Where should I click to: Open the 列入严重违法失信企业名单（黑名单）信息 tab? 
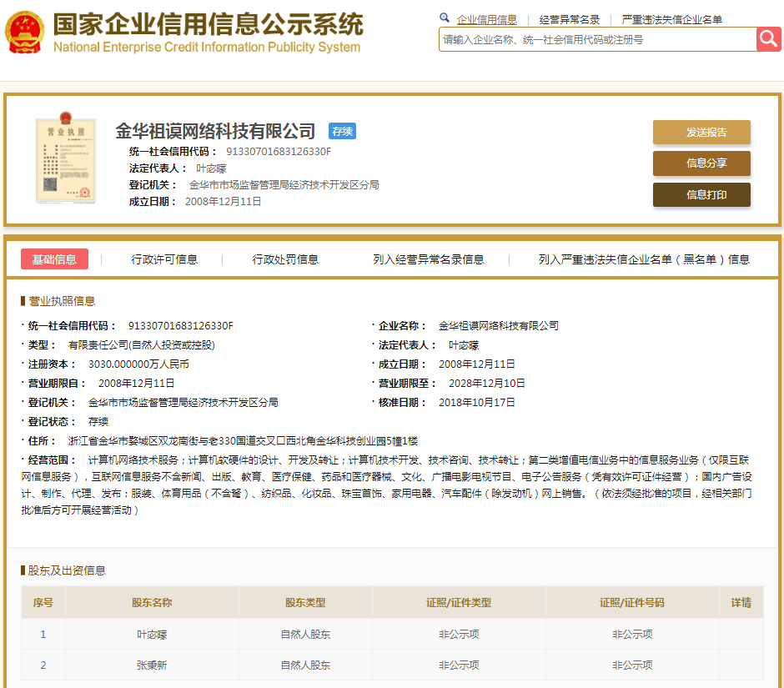coord(644,259)
